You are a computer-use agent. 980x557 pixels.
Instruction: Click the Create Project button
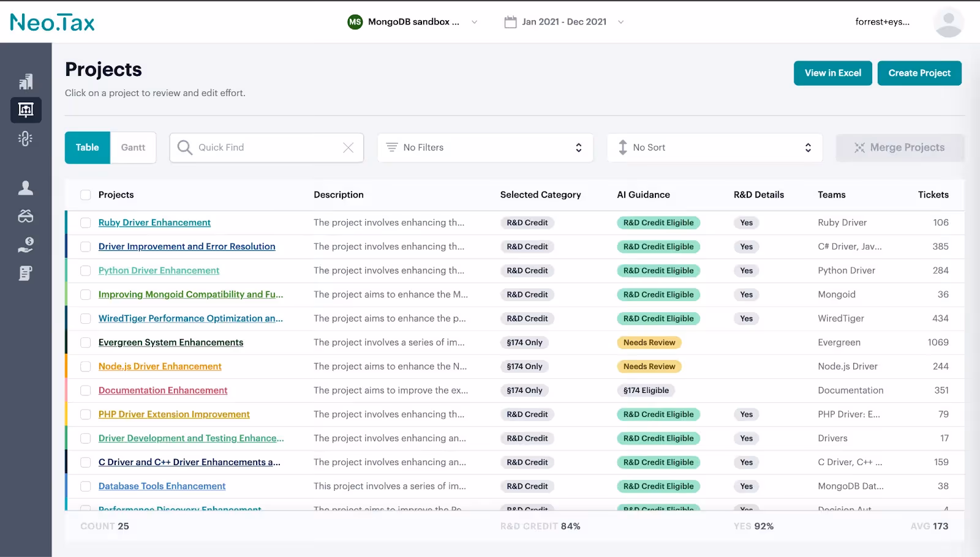point(919,73)
